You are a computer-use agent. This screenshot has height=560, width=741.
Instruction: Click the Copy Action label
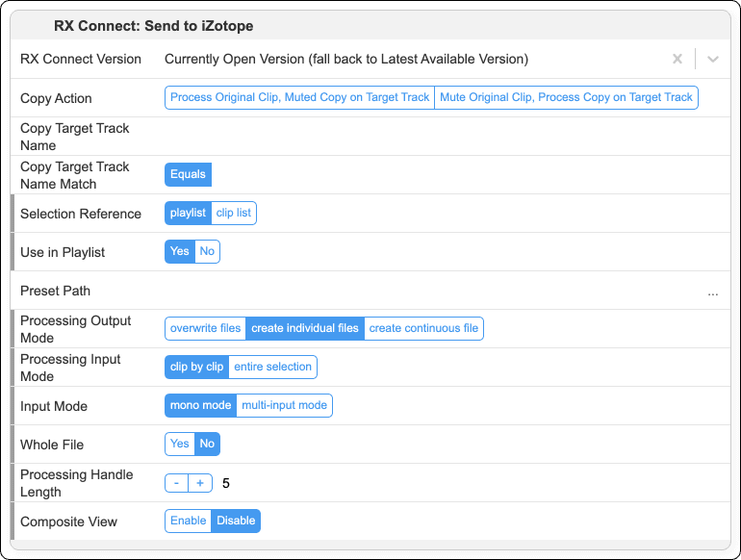coord(56,98)
